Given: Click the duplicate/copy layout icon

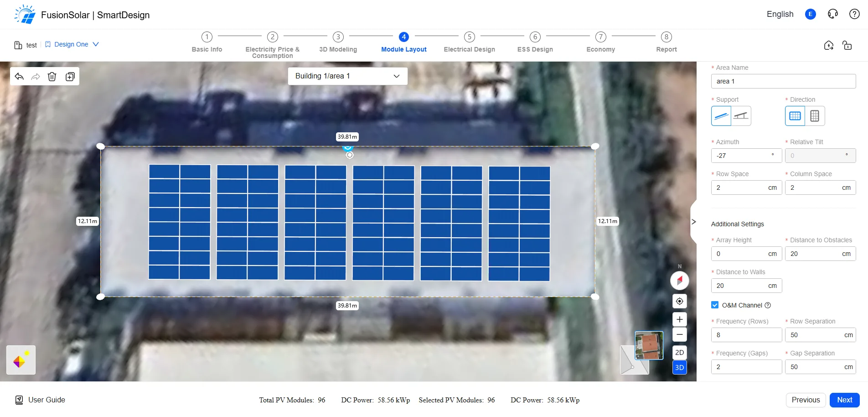Looking at the screenshot, I should (x=70, y=76).
